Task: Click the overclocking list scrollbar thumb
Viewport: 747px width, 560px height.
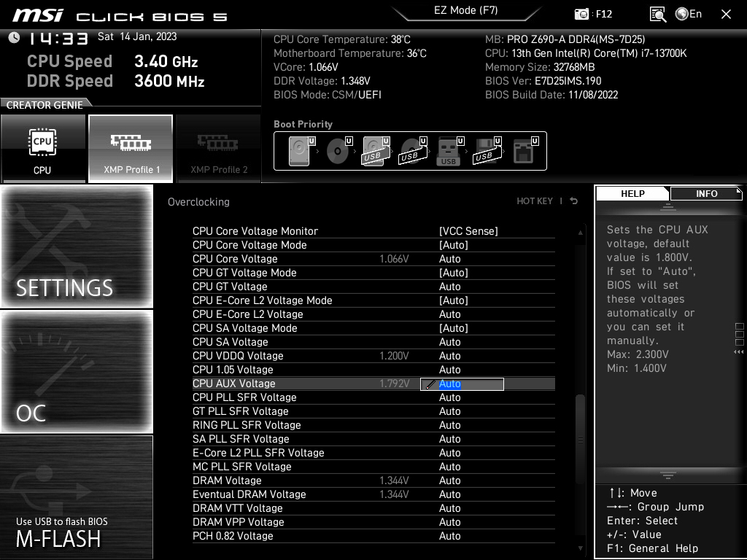Action: (x=580, y=439)
